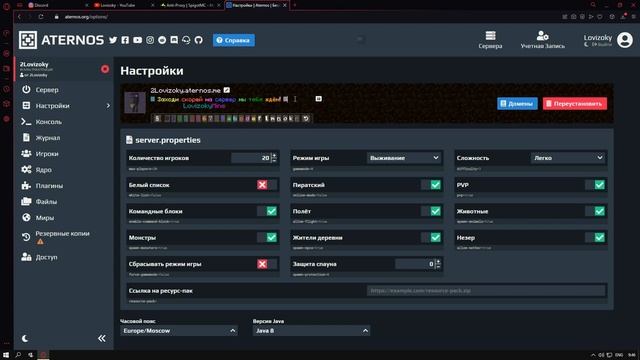Adjust the Количество игроков stepper arrows
This screenshot has width=640, height=360.
(x=274, y=158)
